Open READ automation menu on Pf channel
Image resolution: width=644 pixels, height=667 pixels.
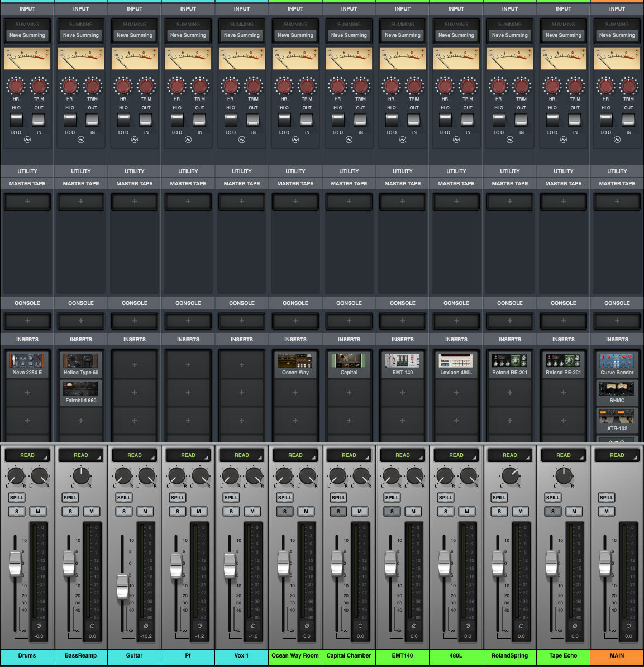pyautogui.click(x=188, y=455)
